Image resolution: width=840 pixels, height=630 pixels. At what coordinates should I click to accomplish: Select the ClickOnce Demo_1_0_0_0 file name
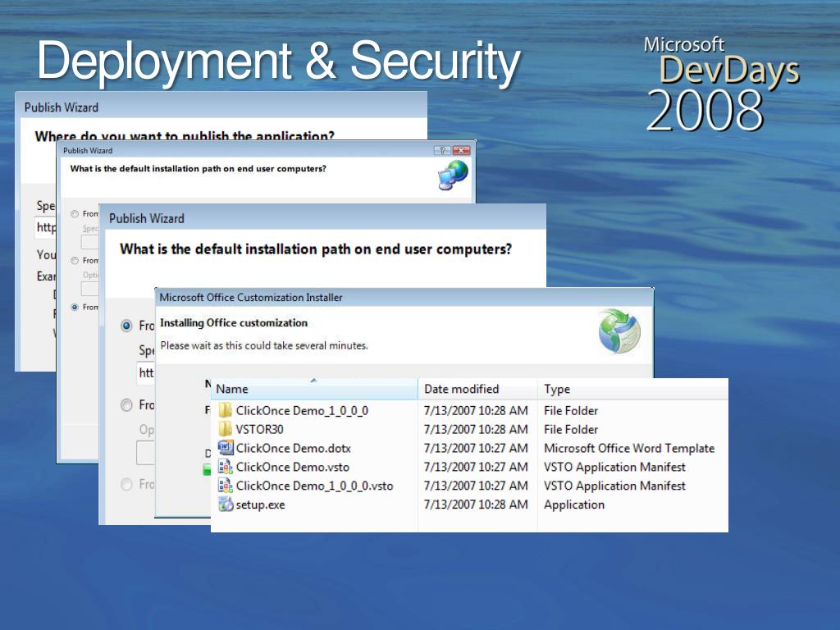click(302, 411)
